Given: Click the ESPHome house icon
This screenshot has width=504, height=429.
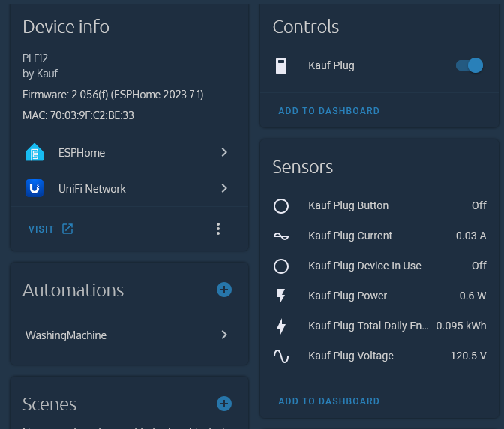Looking at the screenshot, I should coord(34,153).
